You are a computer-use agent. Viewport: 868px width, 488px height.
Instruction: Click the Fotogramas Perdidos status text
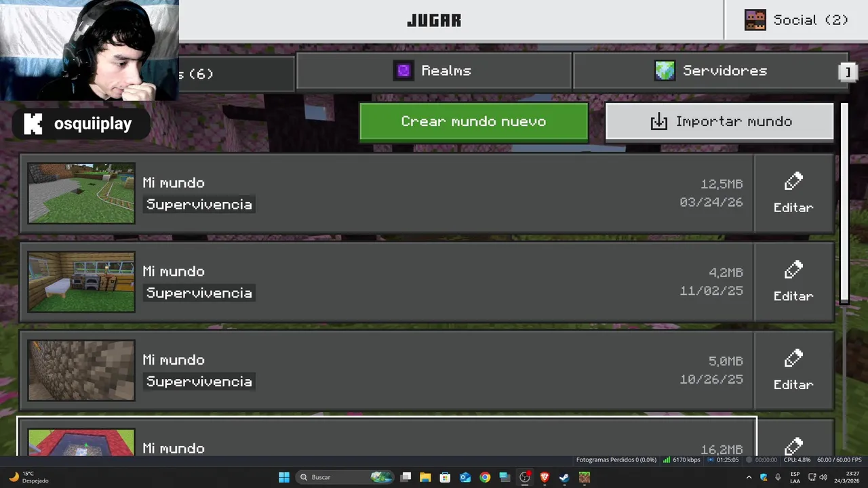[x=616, y=460]
